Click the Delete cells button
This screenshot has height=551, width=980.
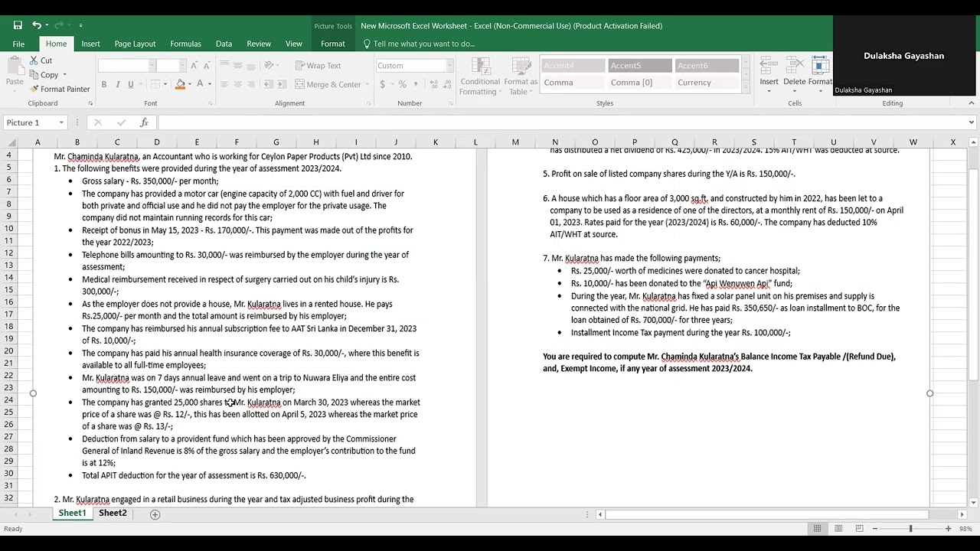point(794,74)
